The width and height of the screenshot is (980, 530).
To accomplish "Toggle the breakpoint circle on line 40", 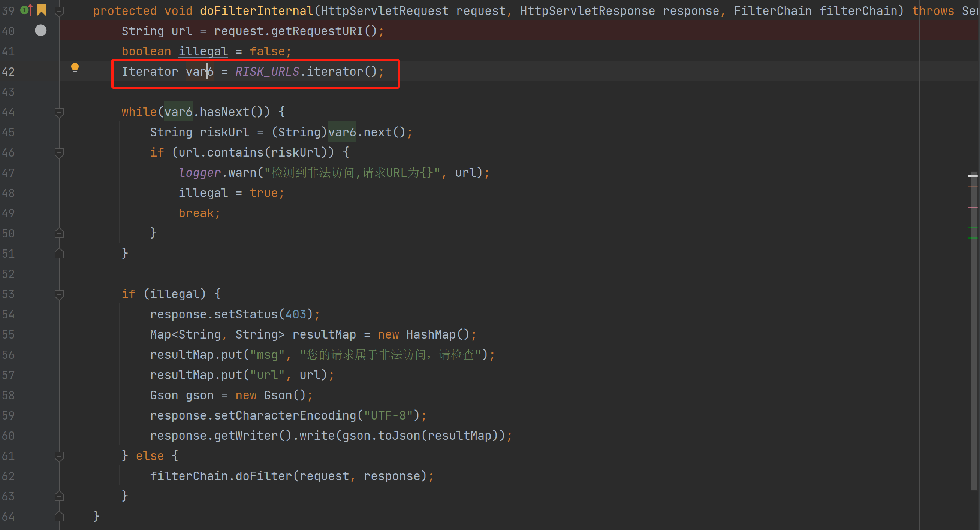I will tap(41, 30).
